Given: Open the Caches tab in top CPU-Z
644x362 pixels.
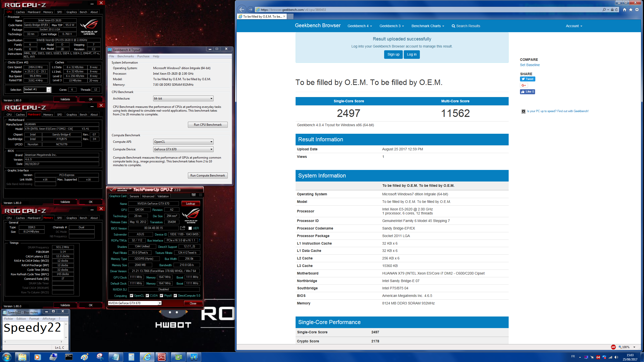Looking at the screenshot, I should click(x=20, y=12).
